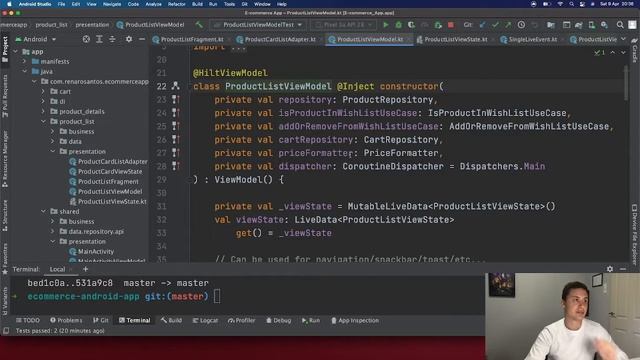Run the ProductListViewModelTest configuration
The height and width of the screenshot is (360, 640).
(x=385, y=25)
